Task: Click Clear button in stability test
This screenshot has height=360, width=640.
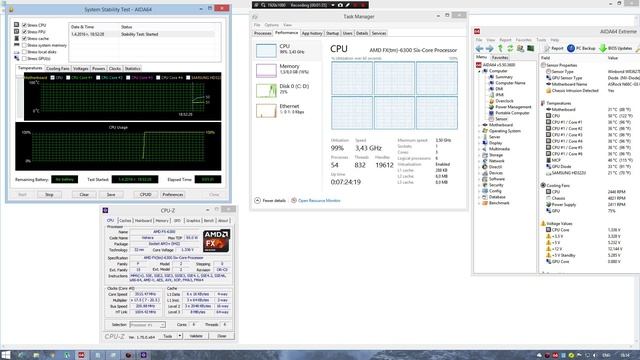Action: pyautogui.click(x=84, y=195)
